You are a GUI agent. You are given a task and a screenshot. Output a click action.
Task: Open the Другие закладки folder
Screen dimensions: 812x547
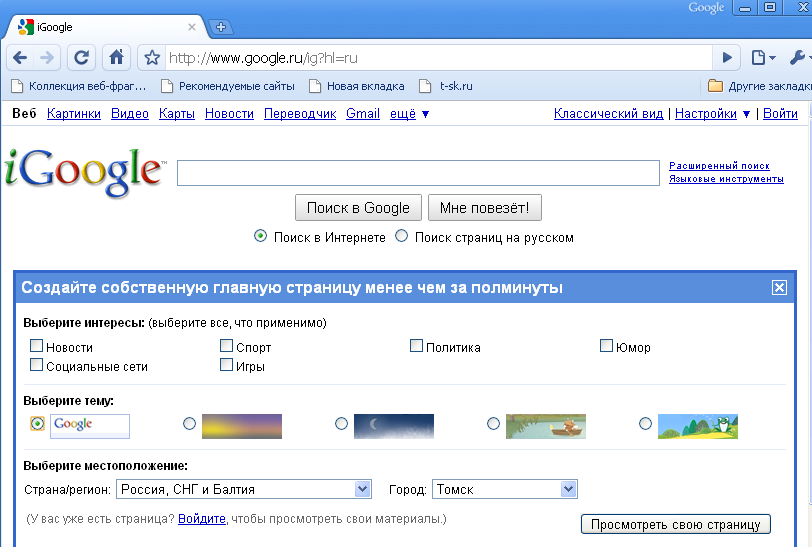tap(759, 86)
